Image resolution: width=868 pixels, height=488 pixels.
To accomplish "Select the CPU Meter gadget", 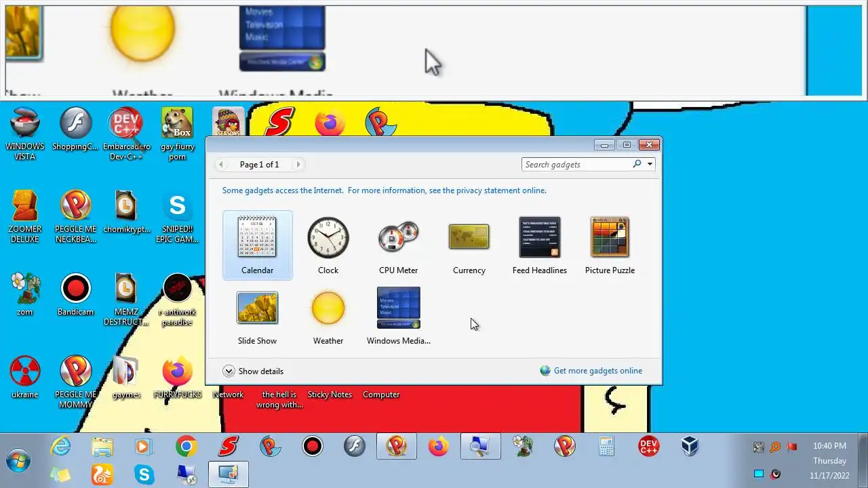I will (399, 245).
